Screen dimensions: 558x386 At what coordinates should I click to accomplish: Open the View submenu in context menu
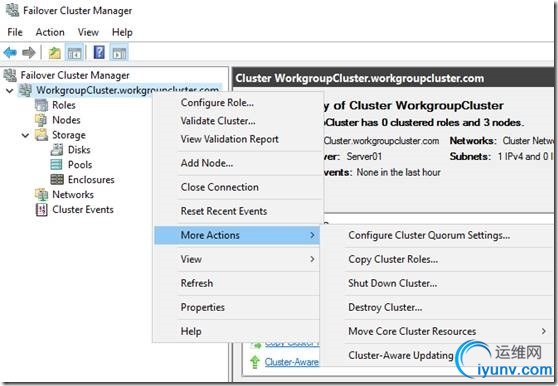237,259
